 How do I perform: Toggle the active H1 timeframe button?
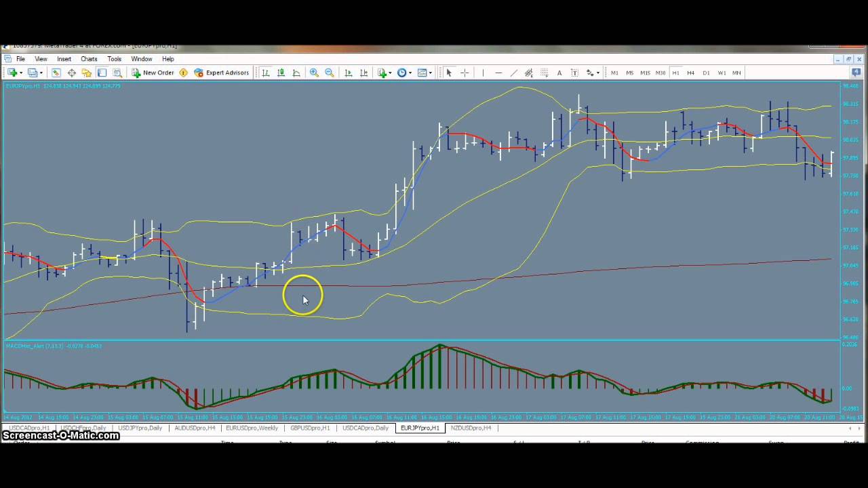pos(675,73)
